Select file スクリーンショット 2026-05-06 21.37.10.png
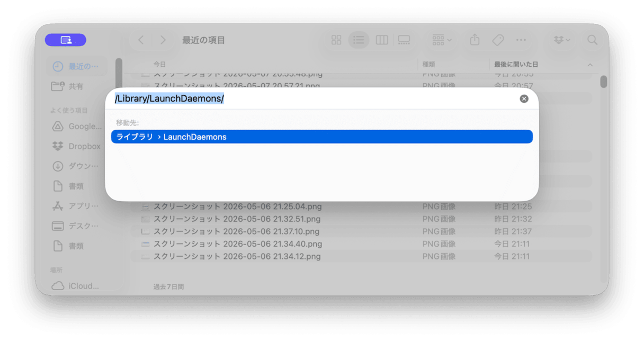Viewport: 644px width, 342px height. [x=361, y=231]
